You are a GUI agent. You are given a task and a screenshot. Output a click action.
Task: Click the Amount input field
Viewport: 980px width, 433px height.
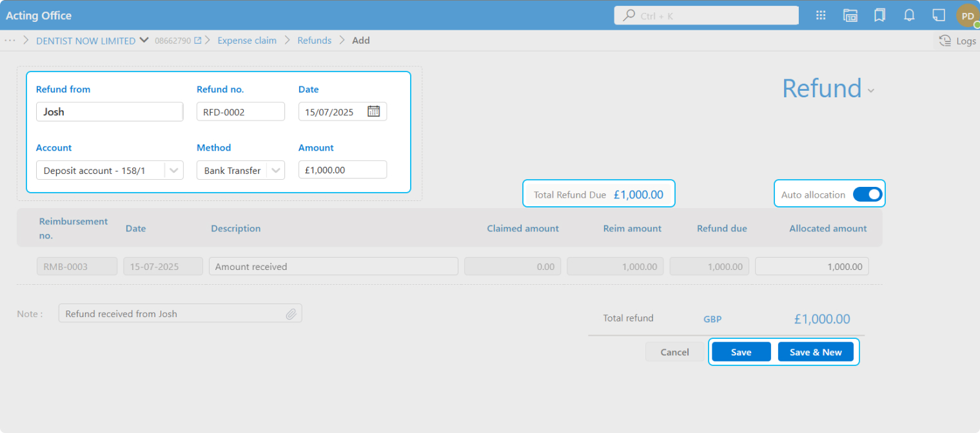(342, 170)
